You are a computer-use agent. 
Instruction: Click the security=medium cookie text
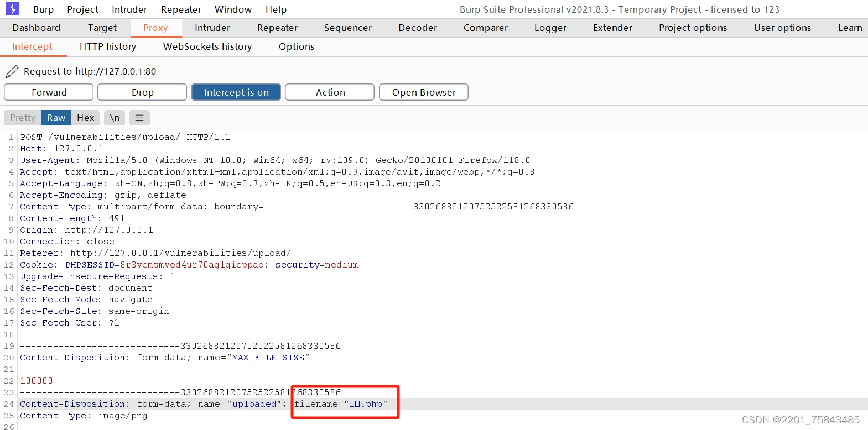[x=316, y=265]
